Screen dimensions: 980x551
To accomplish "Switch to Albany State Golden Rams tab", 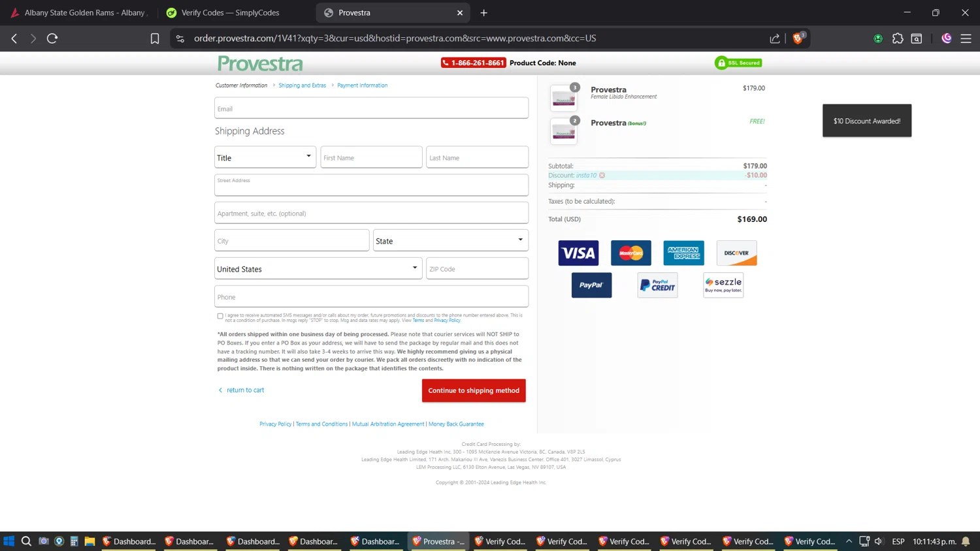I will point(79,12).
